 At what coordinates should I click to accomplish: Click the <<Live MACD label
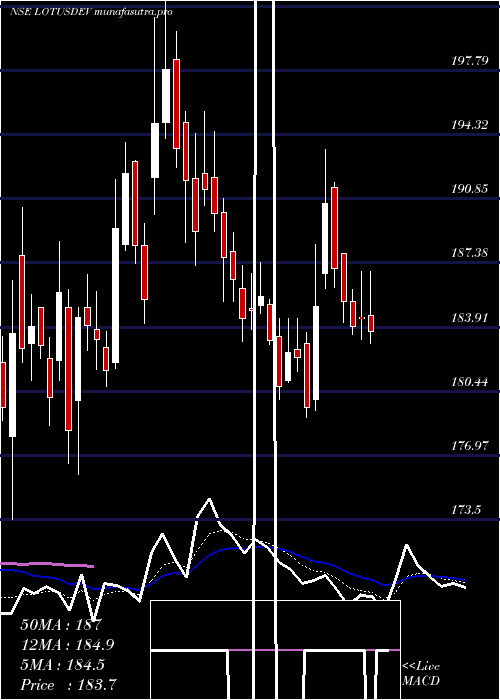click(x=421, y=674)
